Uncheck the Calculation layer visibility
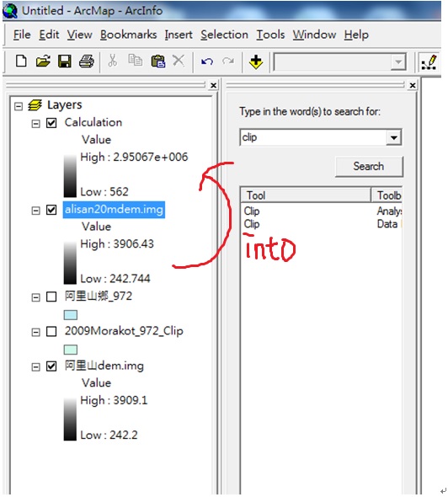448x497 pixels. 51,123
